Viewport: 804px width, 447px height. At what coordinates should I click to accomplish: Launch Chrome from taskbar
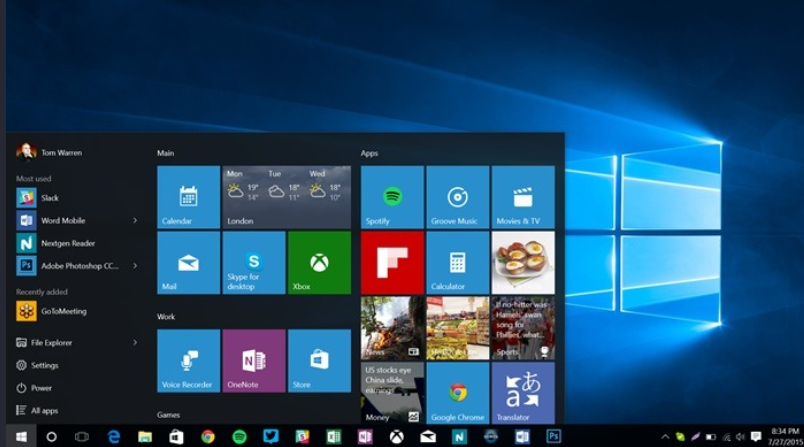pos(208,437)
